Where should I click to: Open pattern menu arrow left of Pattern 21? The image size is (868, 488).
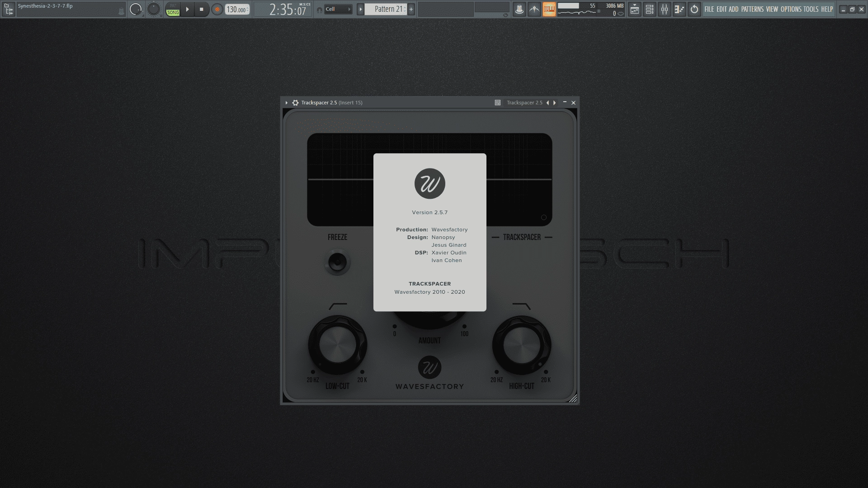point(360,9)
